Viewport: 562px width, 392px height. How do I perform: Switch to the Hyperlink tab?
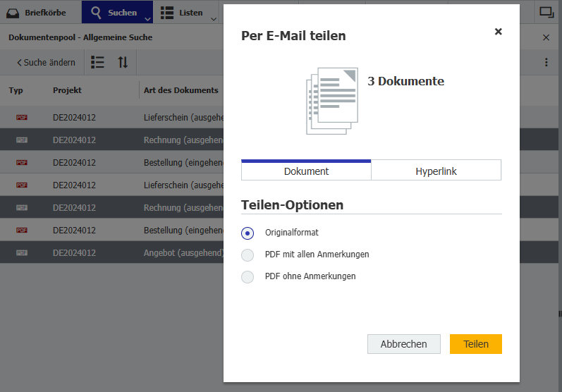point(436,171)
